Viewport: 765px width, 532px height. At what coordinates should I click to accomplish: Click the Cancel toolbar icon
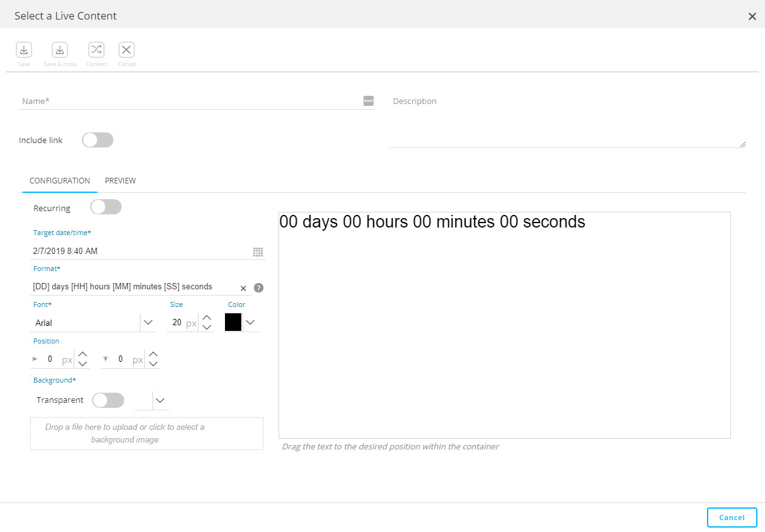[127, 50]
